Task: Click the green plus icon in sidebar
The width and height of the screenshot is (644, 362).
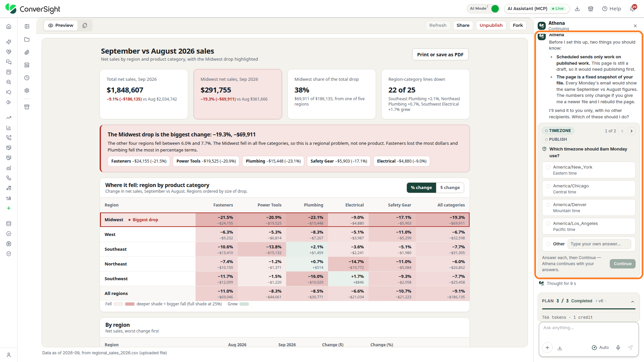Action: click(9, 208)
